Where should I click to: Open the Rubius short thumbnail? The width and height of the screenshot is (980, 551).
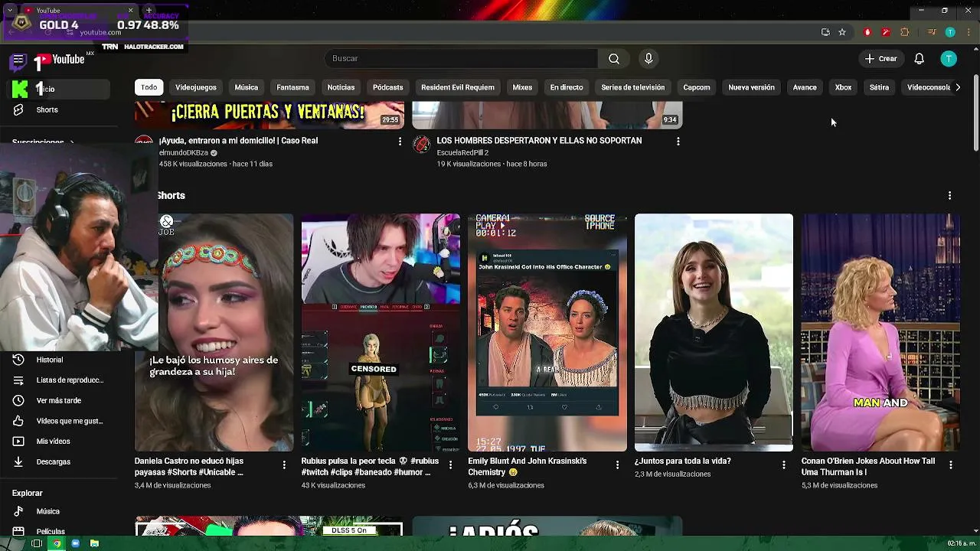[x=381, y=332]
